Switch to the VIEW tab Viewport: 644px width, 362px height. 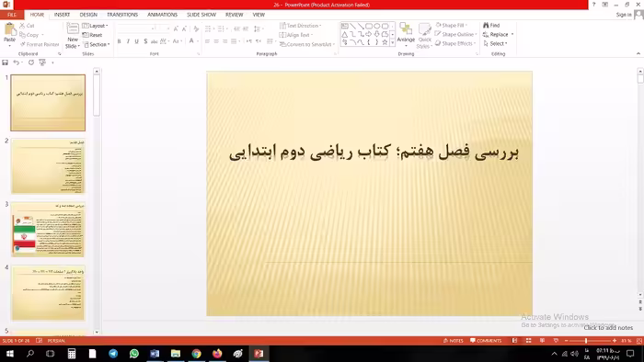tap(259, 15)
